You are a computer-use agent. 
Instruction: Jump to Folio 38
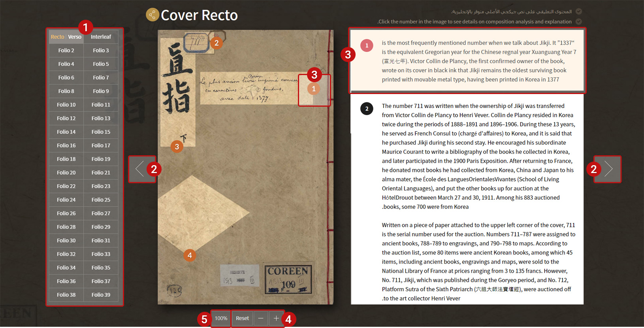66,294
